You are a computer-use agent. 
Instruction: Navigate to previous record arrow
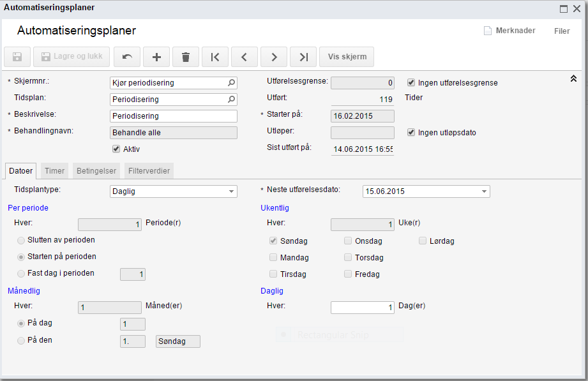tap(245, 57)
